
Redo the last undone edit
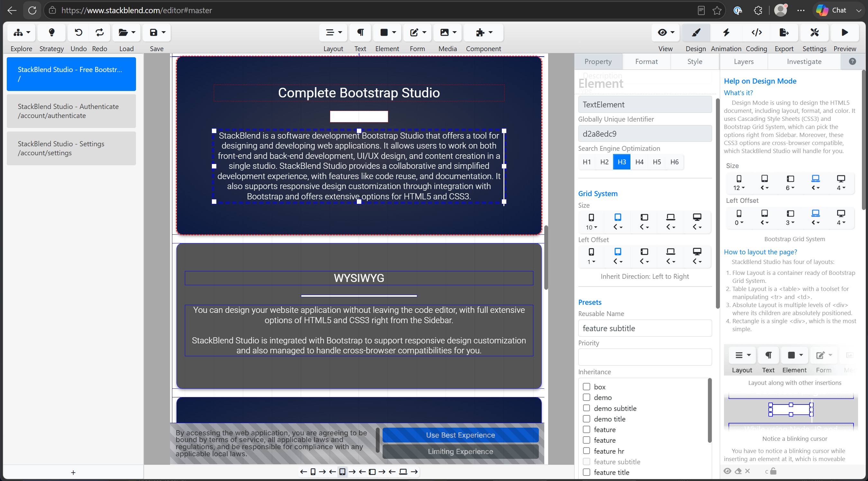pyautogui.click(x=100, y=32)
